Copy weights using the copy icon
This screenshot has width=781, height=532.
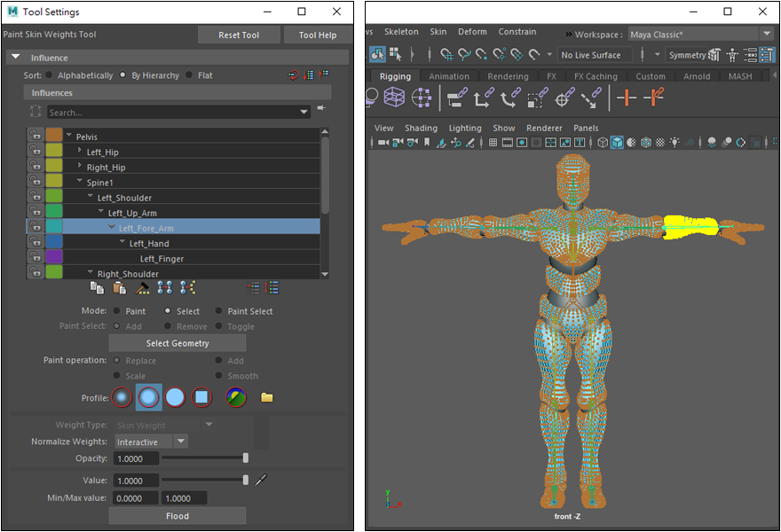(x=98, y=288)
